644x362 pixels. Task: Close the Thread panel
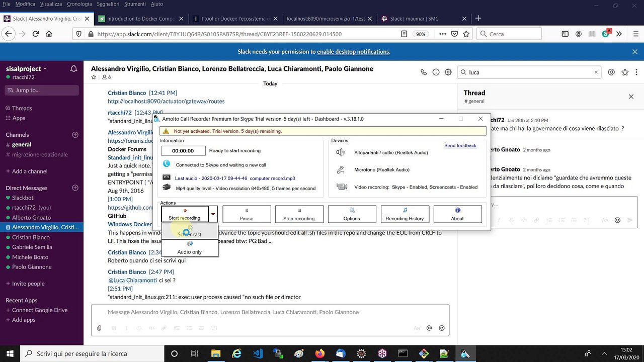pos(631,97)
